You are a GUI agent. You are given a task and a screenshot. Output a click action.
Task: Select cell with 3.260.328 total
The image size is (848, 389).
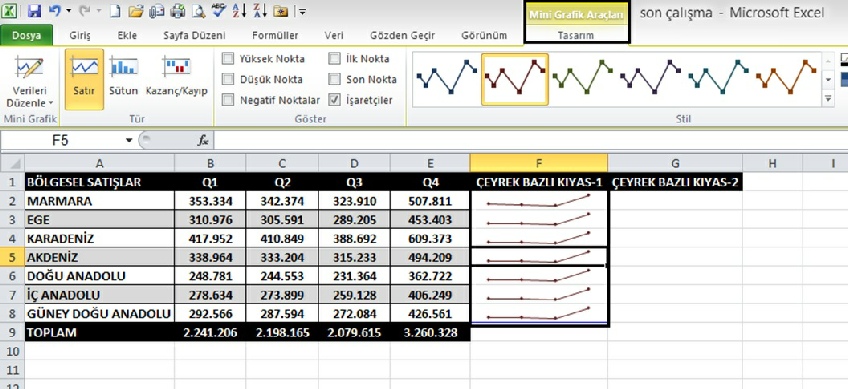pyautogui.click(x=430, y=332)
